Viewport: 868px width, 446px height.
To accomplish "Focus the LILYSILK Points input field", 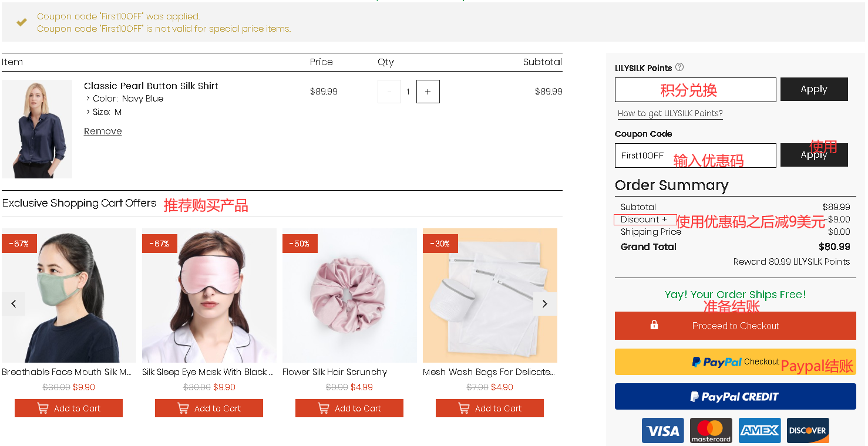I will [x=695, y=90].
